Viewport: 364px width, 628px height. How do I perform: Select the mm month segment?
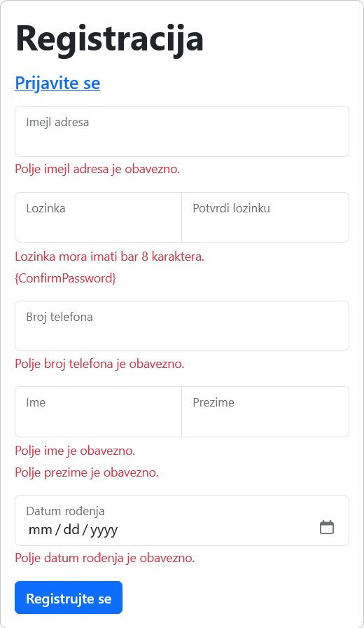(41, 529)
